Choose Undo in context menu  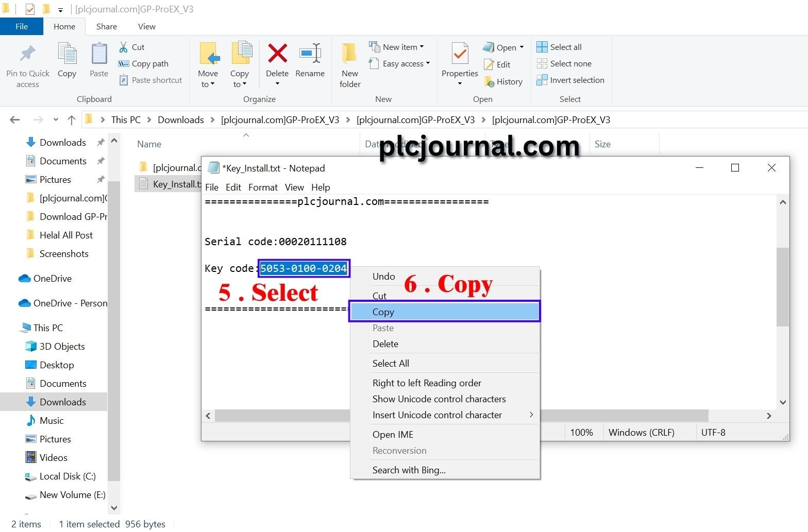pyautogui.click(x=445, y=277)
